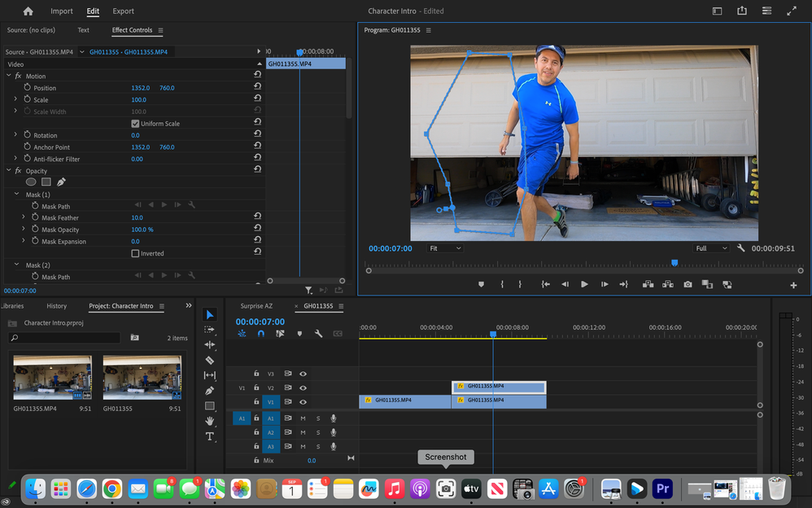Select the Pen tool in the timeline toolbar

pos(210,391)
